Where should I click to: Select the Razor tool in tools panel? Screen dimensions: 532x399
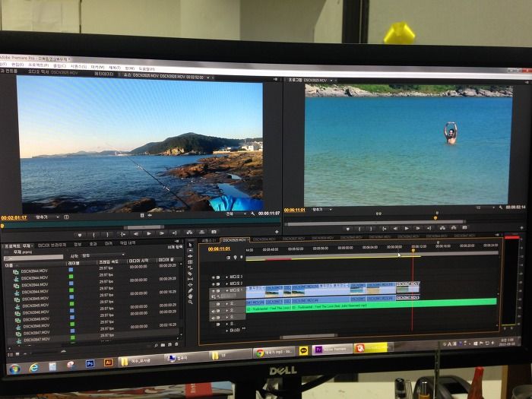tap(190, 274)
